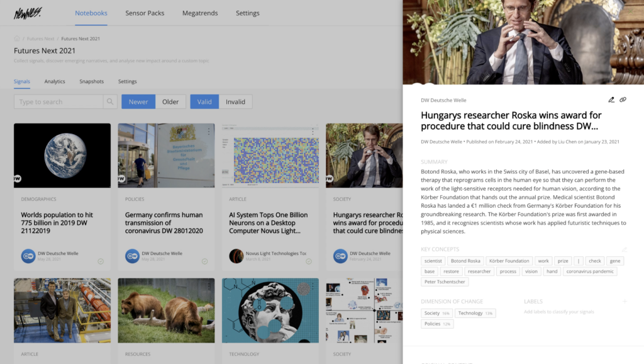This screenshot has width=644, height=364.
Task: Toggle validity check on Germany coronavirus card
Action: 204,261
